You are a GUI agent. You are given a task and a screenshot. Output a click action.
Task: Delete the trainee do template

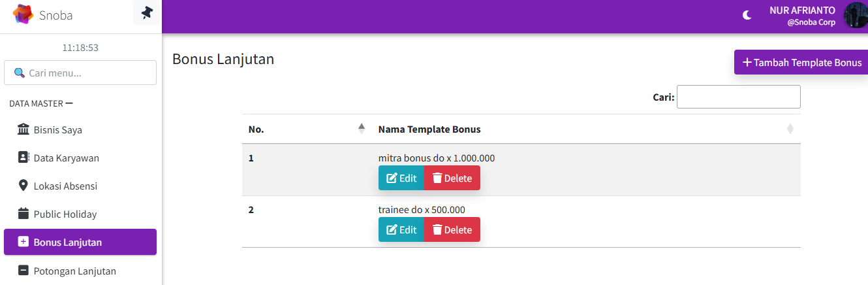(452, 229)
